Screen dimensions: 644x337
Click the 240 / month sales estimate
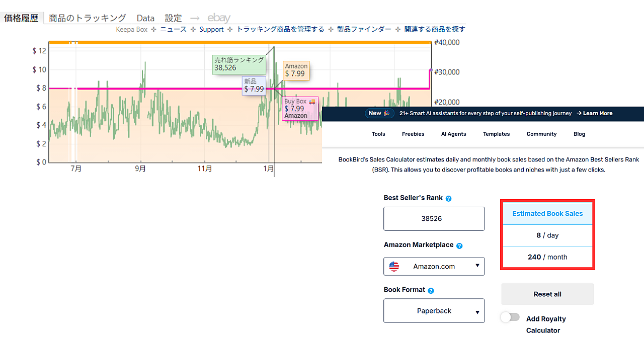(x=547, y=257)
